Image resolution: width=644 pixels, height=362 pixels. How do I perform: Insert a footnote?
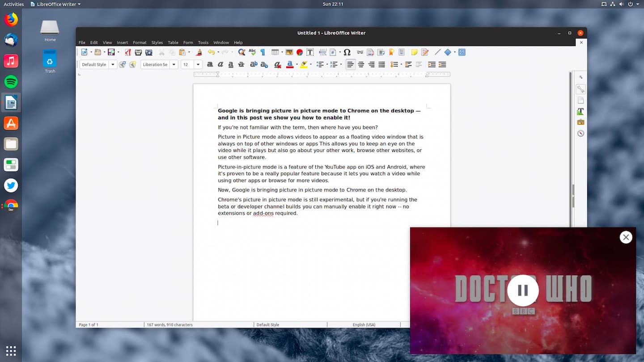click(x=370, y=52)
